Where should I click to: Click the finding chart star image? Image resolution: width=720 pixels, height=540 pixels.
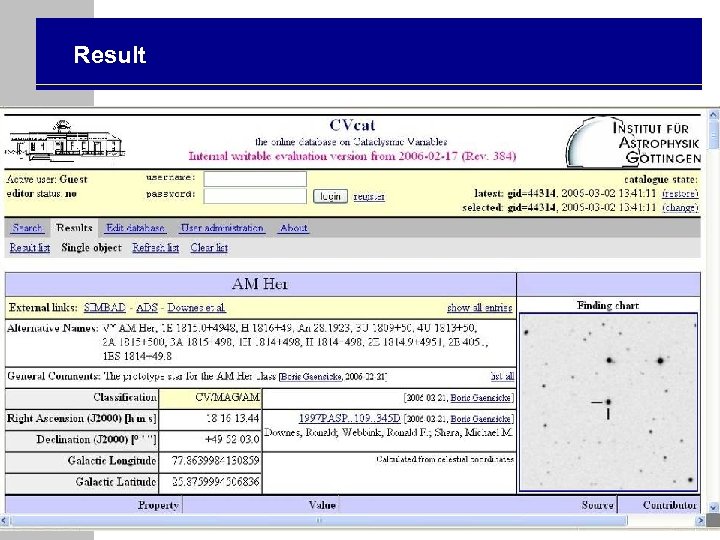click(x=608, y=403)
